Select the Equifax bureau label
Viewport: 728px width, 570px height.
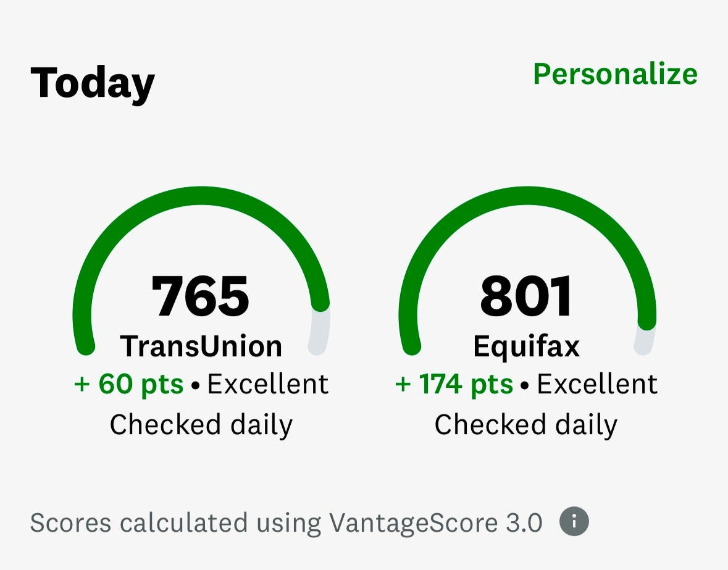tap(527, 346)
